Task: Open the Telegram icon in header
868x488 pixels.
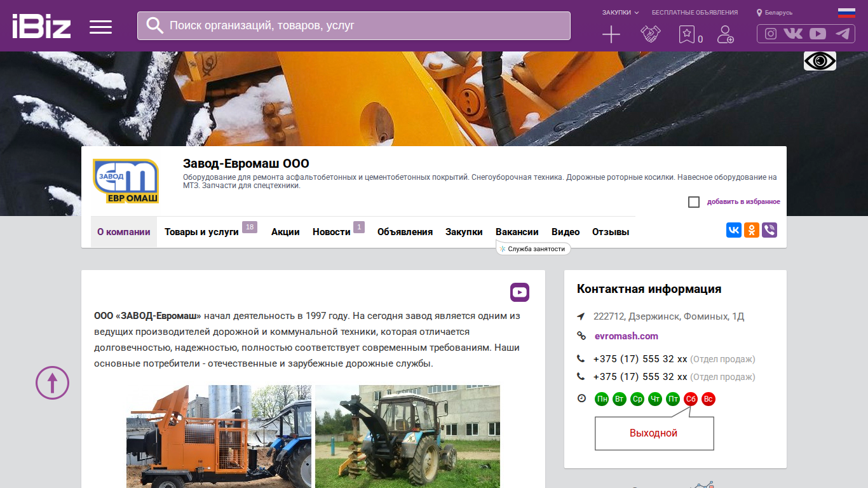Action: coord(843,34)
